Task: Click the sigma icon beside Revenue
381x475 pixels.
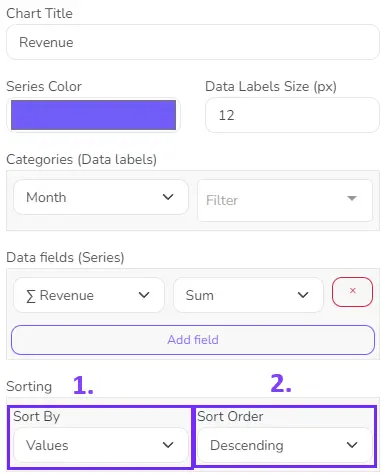Action: point(31,296)
